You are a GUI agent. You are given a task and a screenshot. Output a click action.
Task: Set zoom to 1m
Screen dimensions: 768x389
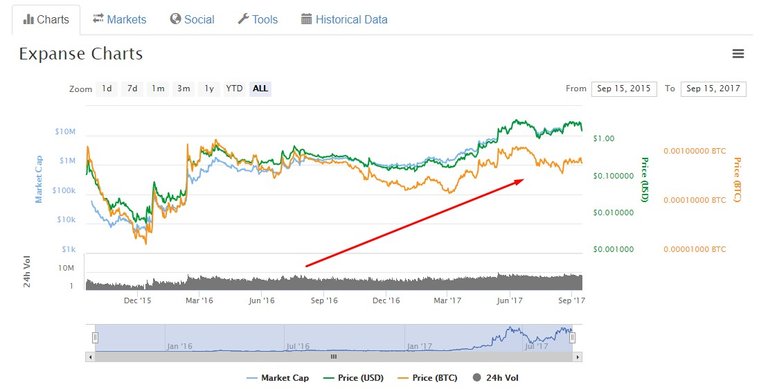pos(158,89)
